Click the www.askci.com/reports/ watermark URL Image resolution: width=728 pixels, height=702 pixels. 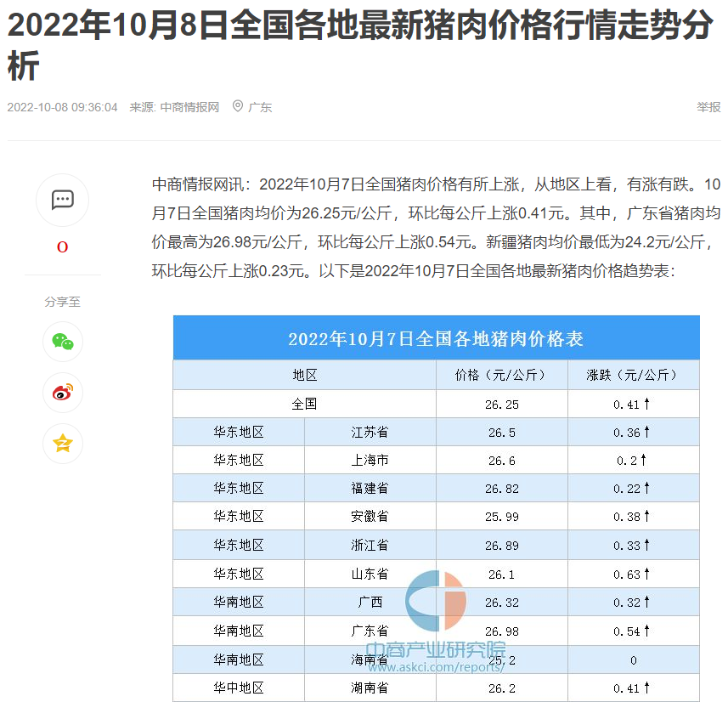click(x=436, y=667)
